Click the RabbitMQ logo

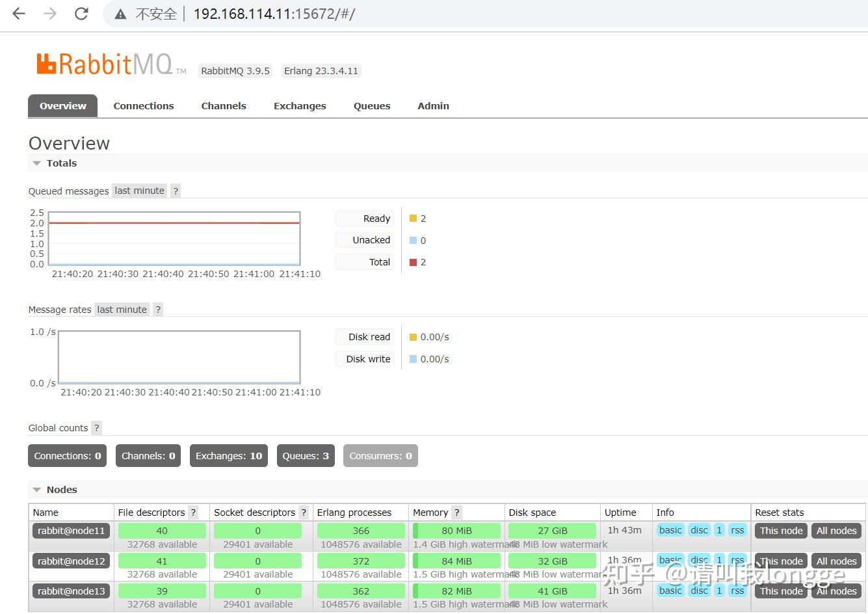tap(111, 64)
